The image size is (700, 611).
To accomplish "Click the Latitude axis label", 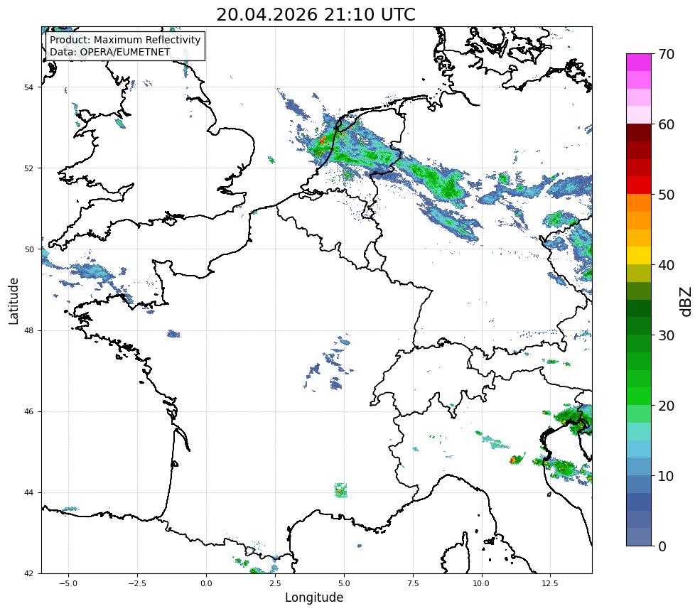I will coord(14,301).
